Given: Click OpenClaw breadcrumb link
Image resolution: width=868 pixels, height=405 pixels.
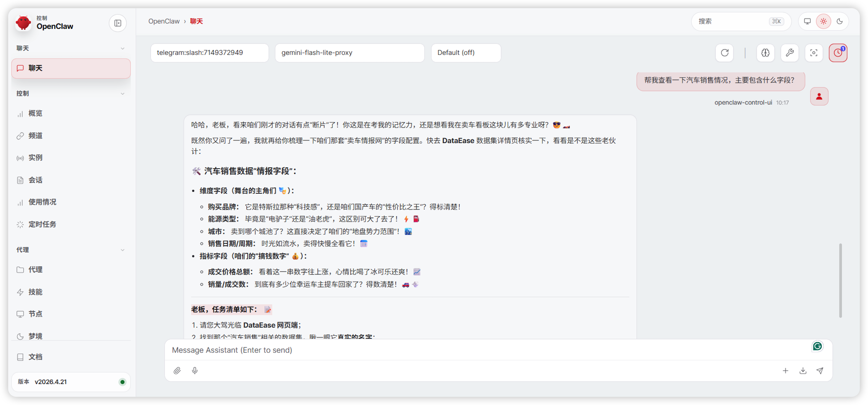Looking at the screenshot, I should point(164,21).
